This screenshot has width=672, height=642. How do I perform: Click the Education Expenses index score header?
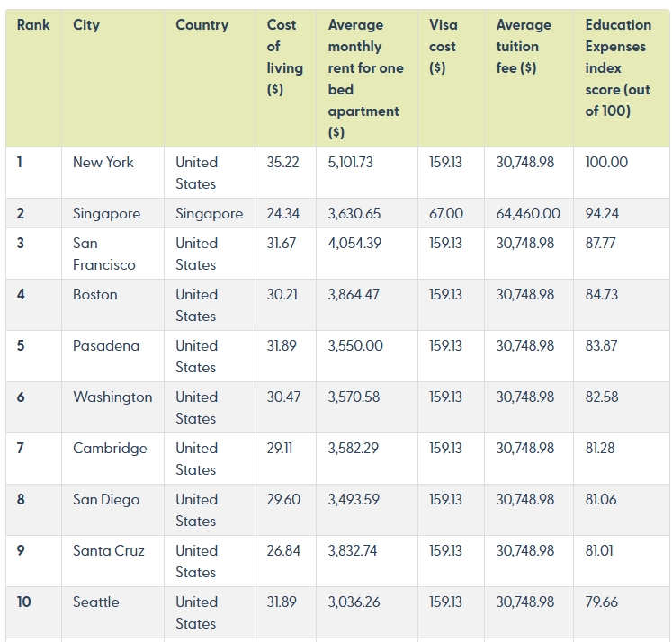click(x=618, y=67)
